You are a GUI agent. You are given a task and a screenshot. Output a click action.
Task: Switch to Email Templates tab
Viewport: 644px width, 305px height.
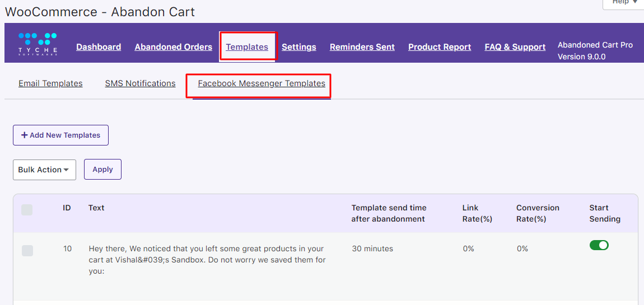pos(50,83)
